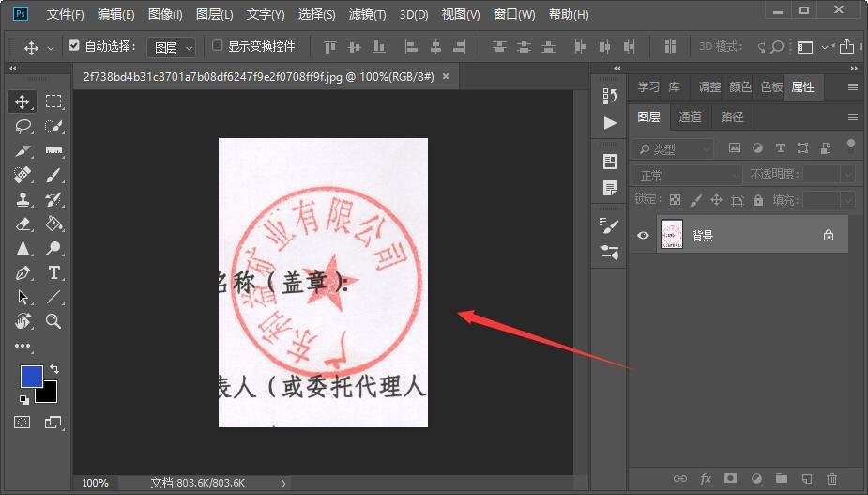Open the blend mode 正常 dropdown
This screenshot has height=495, width=868.
(687, 176)
